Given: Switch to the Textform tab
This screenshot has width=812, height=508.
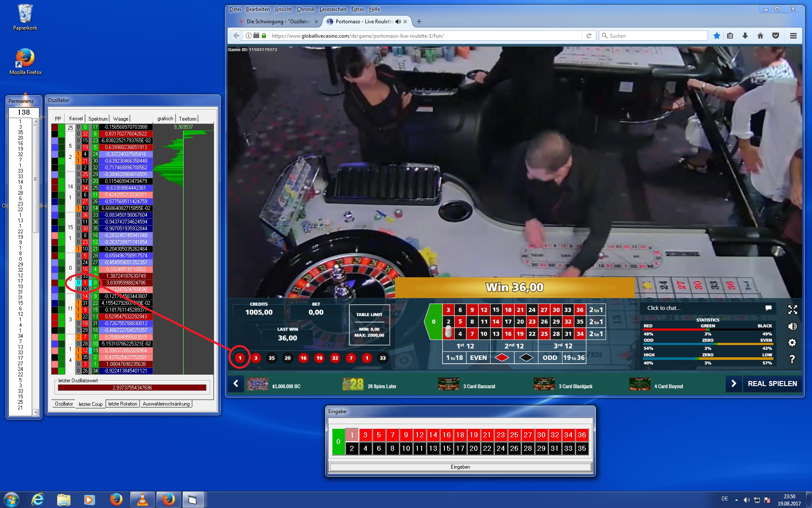Looking at the screenshot, I should click(x=187, y=119).
